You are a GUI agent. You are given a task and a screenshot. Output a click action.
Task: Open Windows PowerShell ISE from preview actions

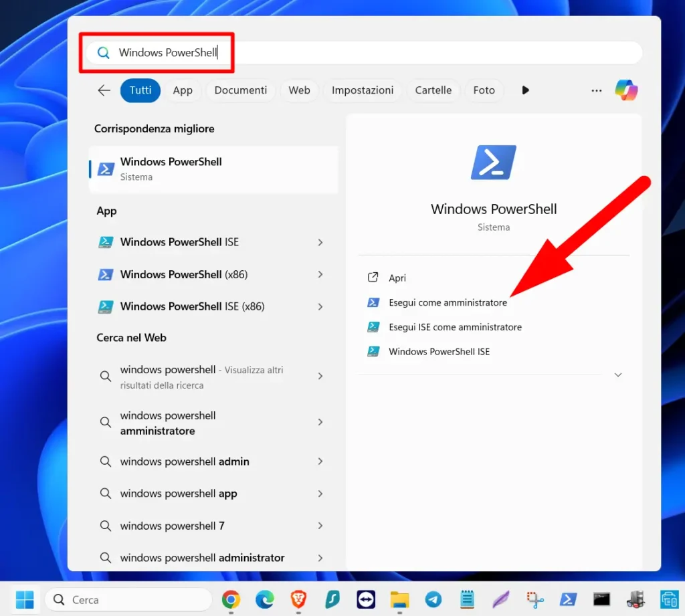point(494,351)
